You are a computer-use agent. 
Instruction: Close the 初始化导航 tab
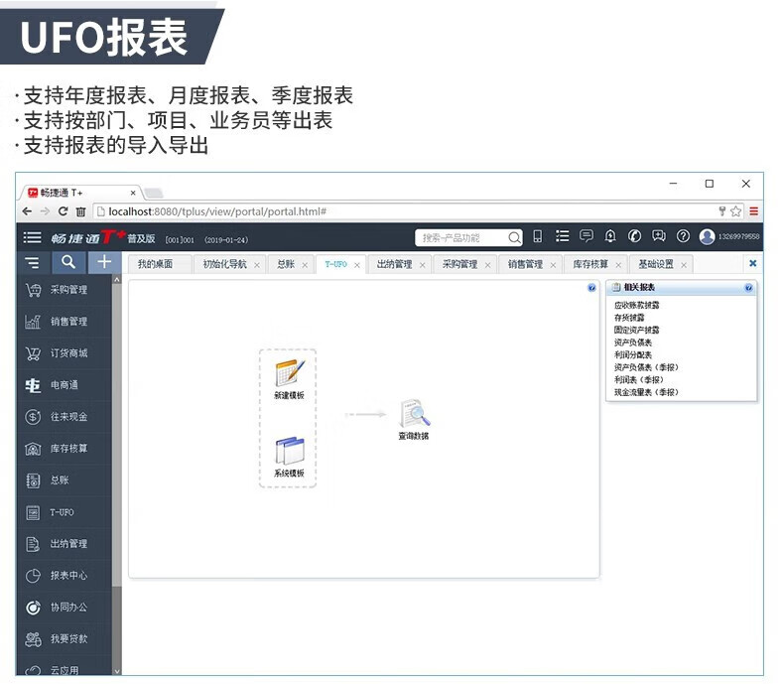point(256,265)
